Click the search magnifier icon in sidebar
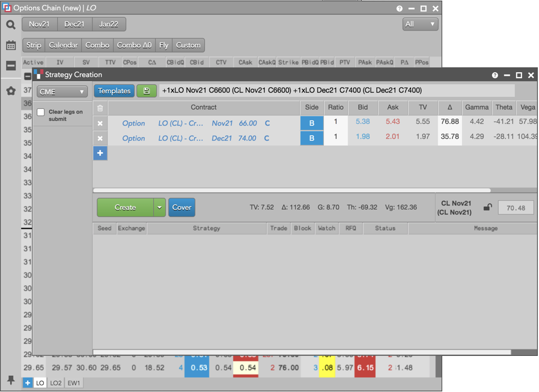The image size is (539, 392). pos(11,25)
